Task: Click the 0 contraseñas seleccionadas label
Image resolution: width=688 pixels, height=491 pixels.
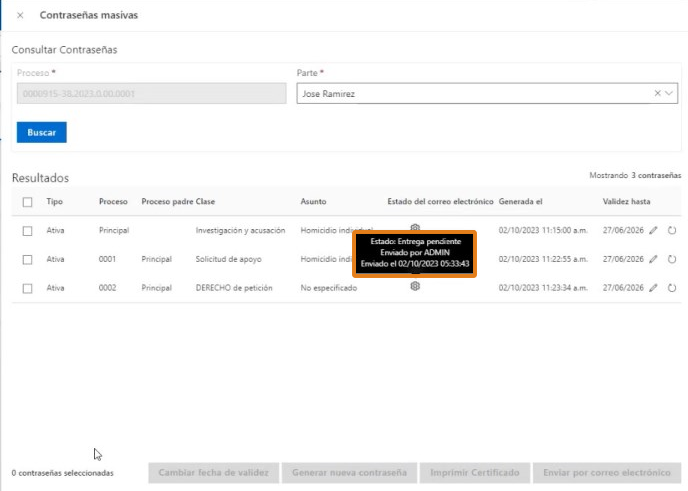Action: [x=63, y=473]
